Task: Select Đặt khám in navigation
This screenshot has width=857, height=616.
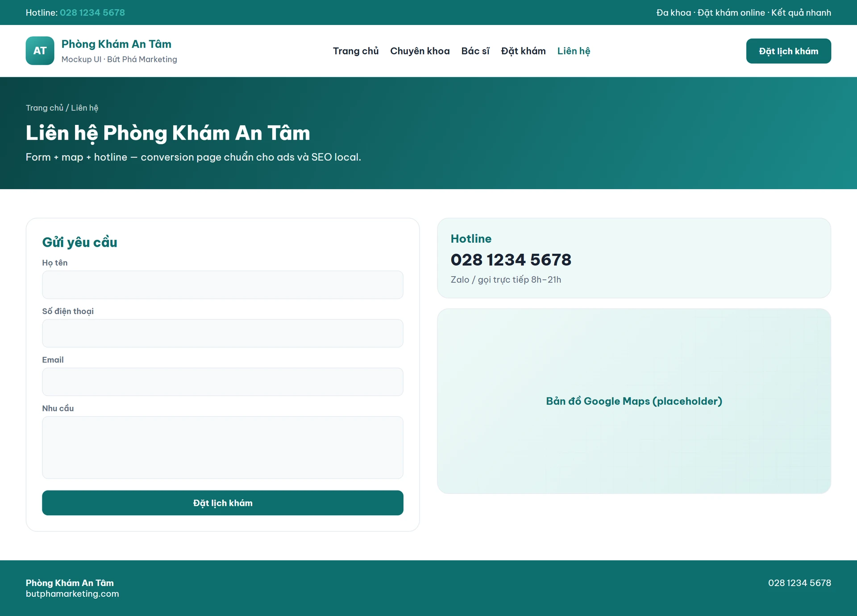Action: tap(523, 51)
